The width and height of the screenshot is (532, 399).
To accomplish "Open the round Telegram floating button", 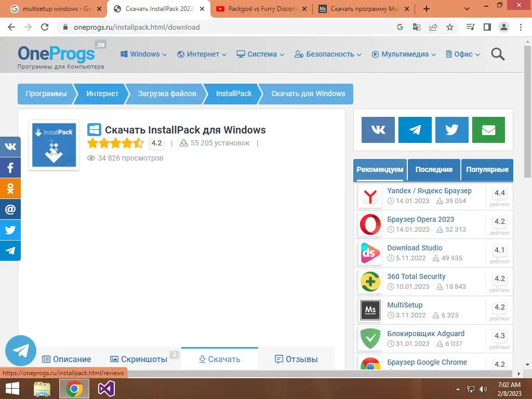I will pyautogui.click(x=21, y=351).
